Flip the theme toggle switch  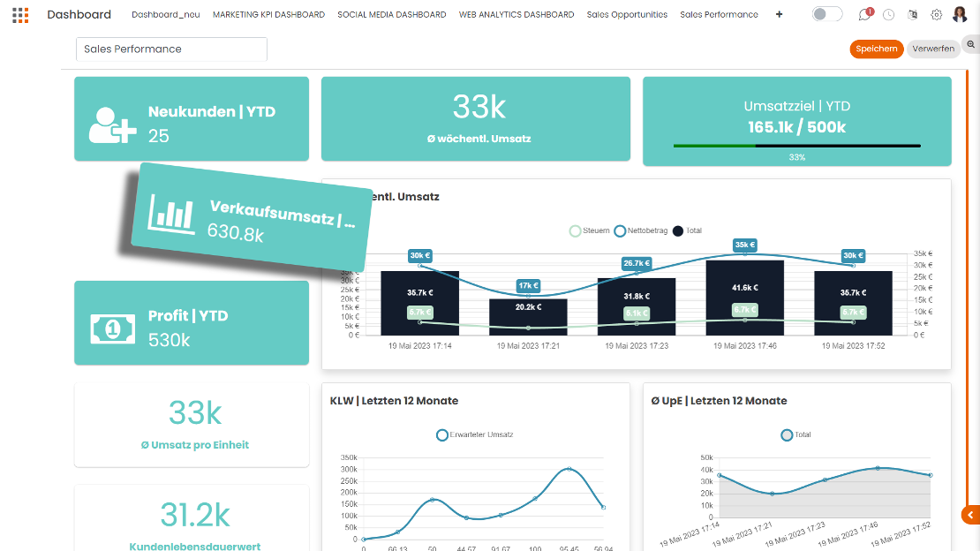[826, 13]
